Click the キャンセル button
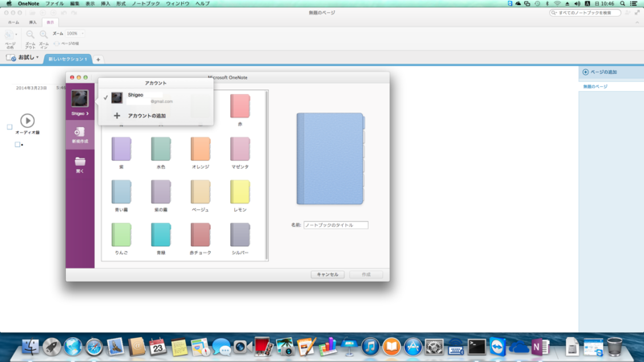 [x=328, y=274]
